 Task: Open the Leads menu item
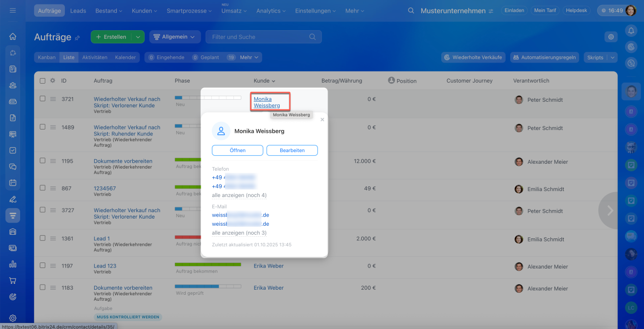[x=78, y=11]
